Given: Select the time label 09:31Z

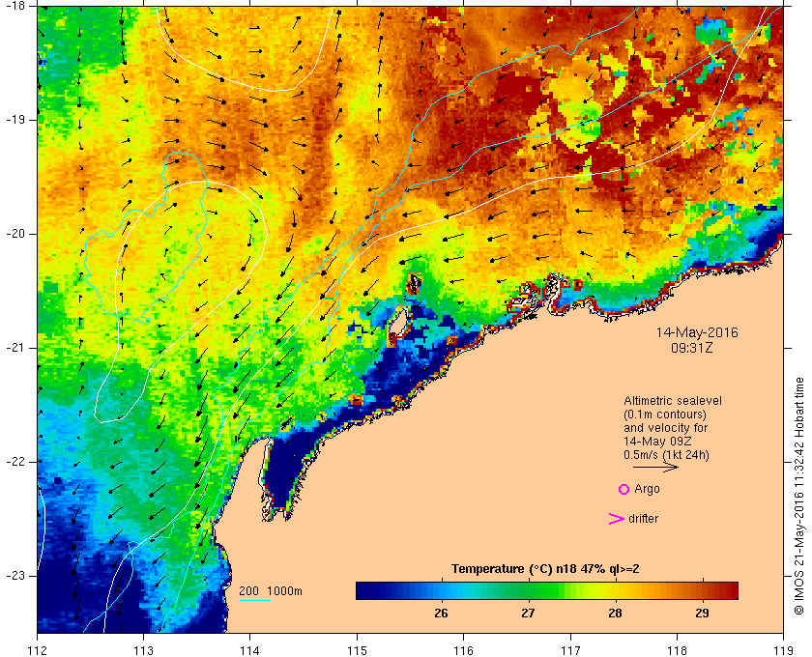Looking at the screenshot, I should coord(692,348).
